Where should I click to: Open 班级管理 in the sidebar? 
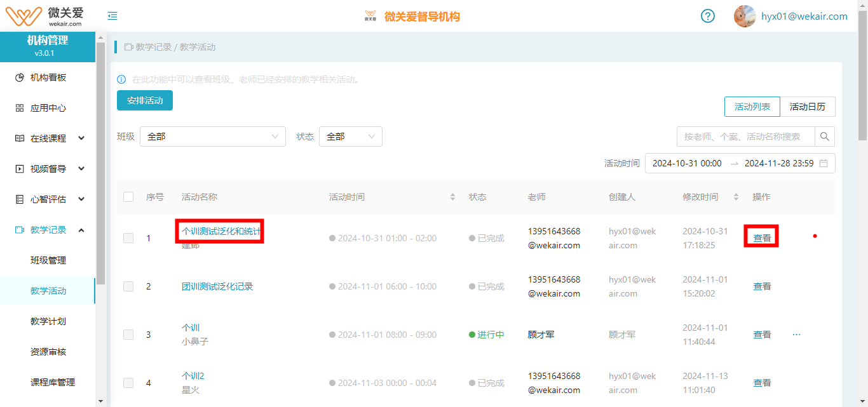[48, 260]
